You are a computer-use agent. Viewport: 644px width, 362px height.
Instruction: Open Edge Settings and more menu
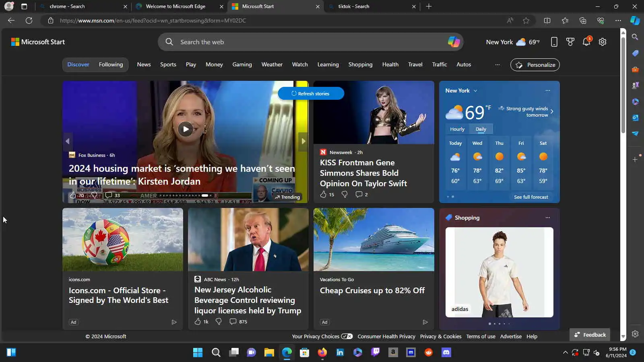(618, 21)
